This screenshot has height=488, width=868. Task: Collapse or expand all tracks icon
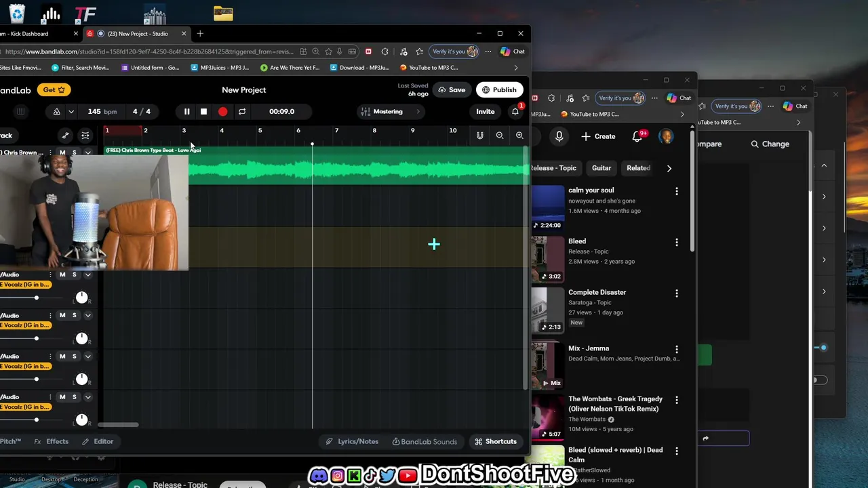point(85,136)
